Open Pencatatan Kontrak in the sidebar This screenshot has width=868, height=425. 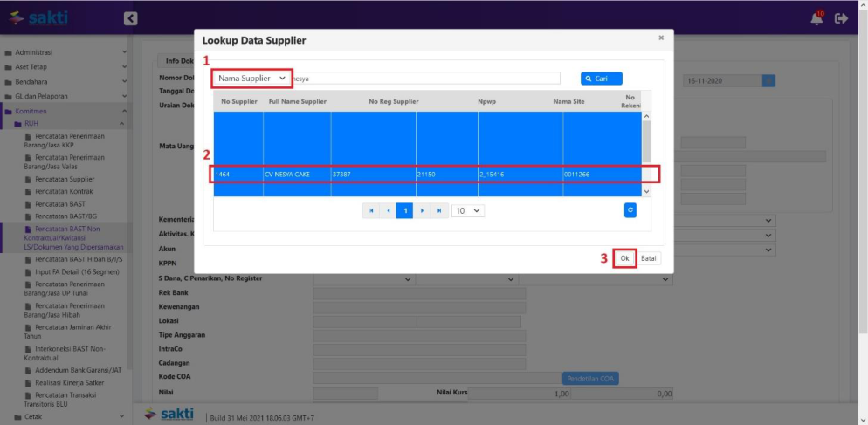click(64, 190)
